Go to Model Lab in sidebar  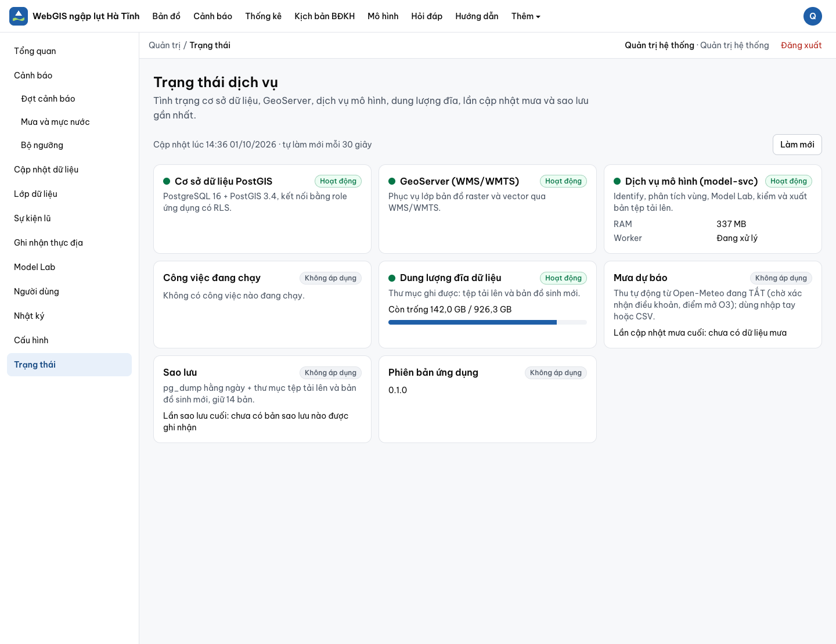tap(70, 267)
